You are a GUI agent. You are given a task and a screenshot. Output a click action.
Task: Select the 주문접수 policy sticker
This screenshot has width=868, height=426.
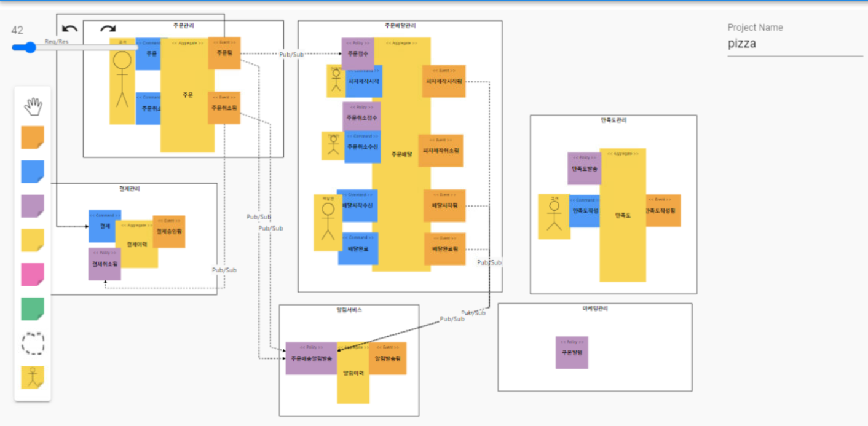click(x=358, y=53)
